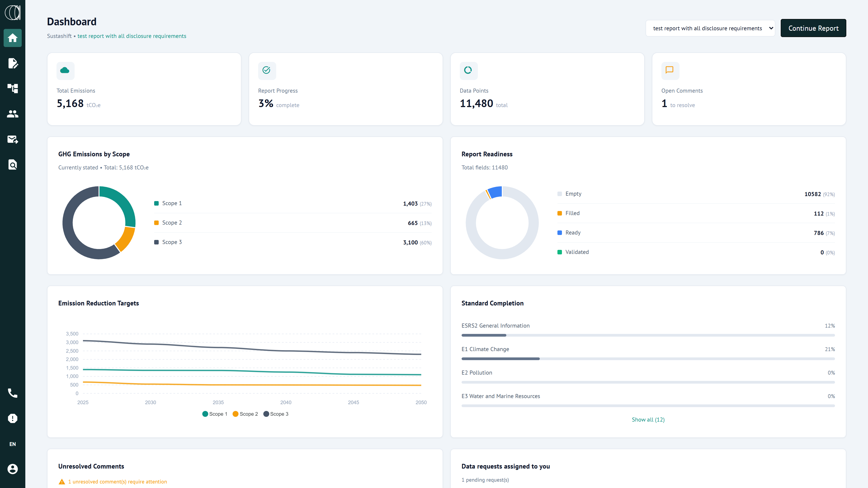Open test report breadcrumb link
This screenshot has width=868, height=488.
132,36
